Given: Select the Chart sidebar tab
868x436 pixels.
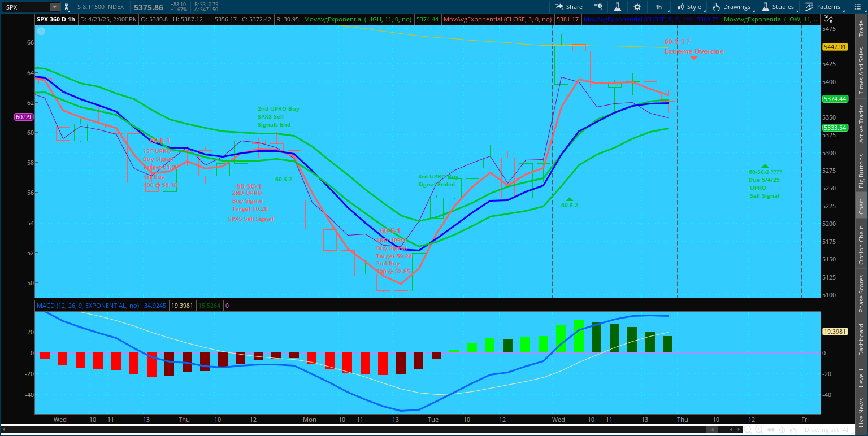Looking at the screenshot, I should tap(861, 206).
